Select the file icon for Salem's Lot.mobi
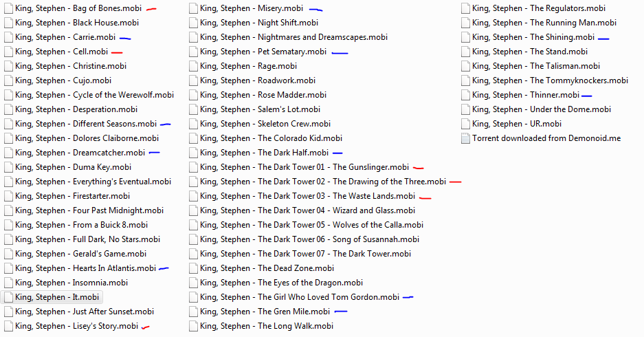This screenshot has width=644, height=337. tap(193, 110)
